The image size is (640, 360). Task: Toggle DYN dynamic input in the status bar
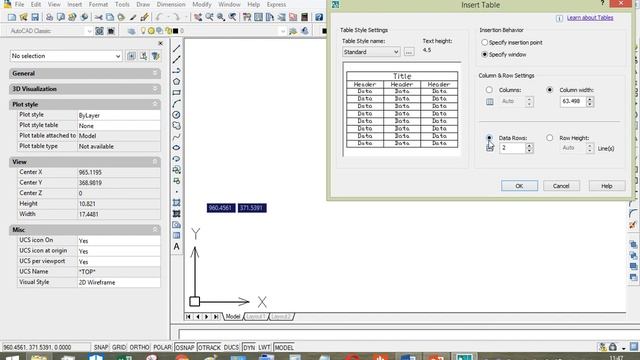(x=249, y=347)
